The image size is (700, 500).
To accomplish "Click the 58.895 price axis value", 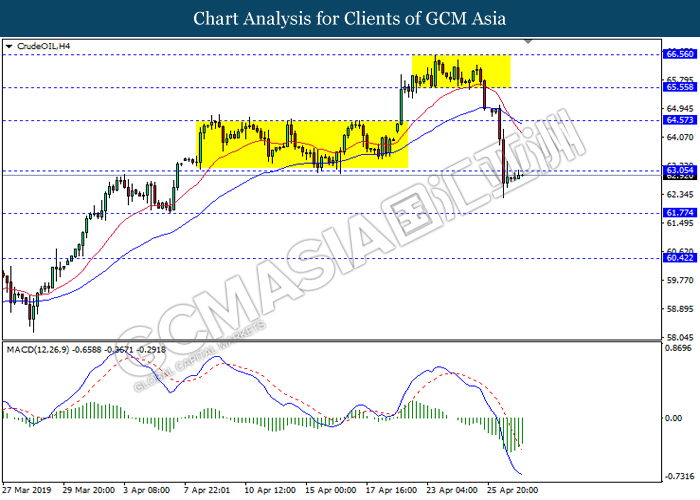I will pyautogui.click(x=680, y=309).
